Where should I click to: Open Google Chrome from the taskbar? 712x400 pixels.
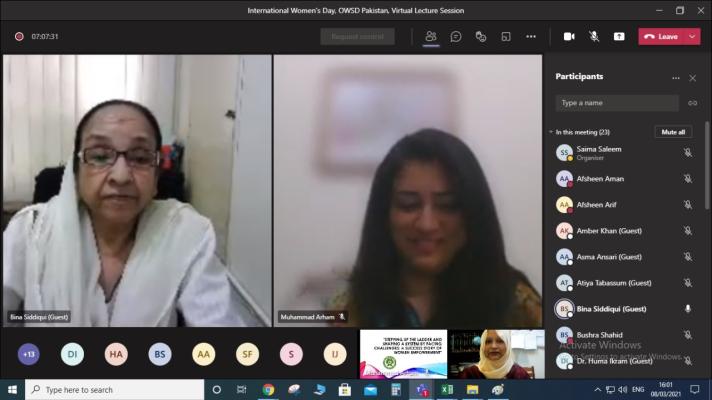pos(268,390)
